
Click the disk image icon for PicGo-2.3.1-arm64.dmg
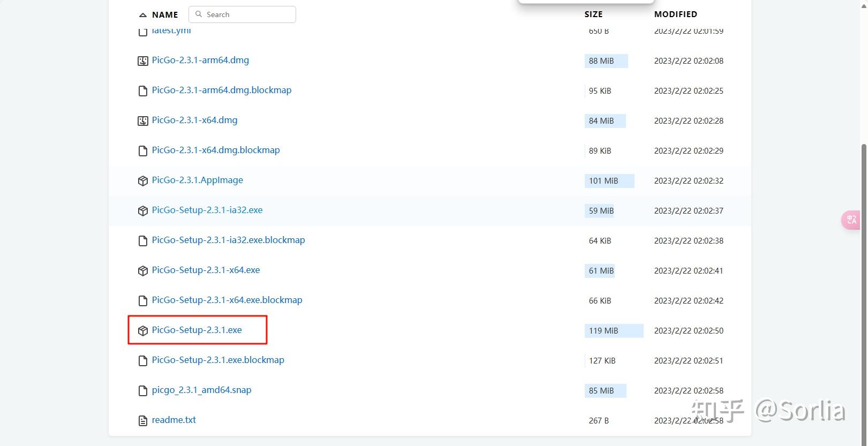(x=143, y=61)
